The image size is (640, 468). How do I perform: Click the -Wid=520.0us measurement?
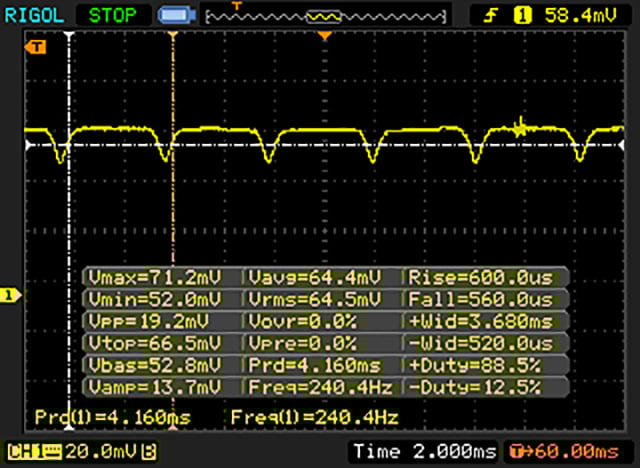[x=480, y=344]
